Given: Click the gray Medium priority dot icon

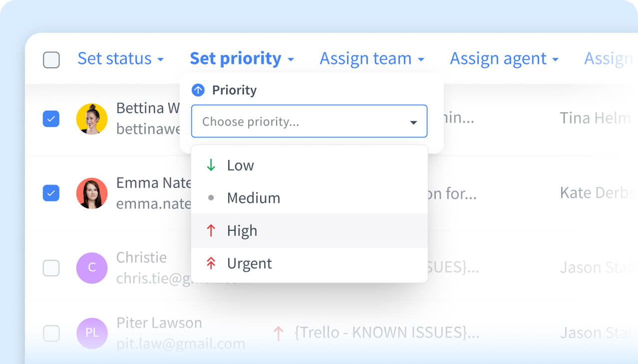Looking at the screenshot, I should [x=211, y=197].
